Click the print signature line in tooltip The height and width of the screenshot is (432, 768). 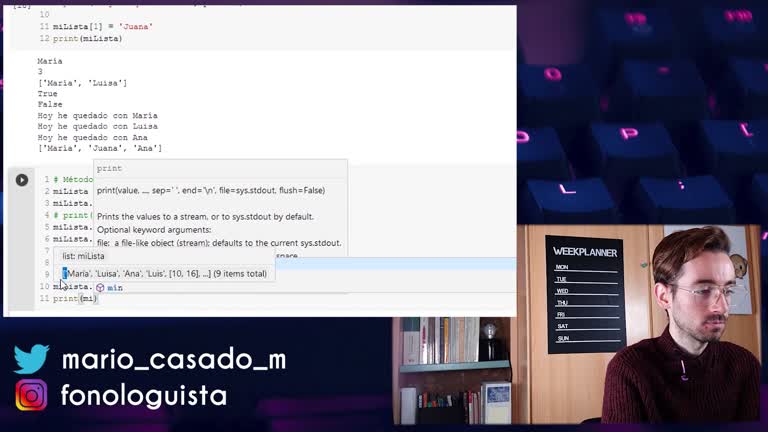click(211, 190)
